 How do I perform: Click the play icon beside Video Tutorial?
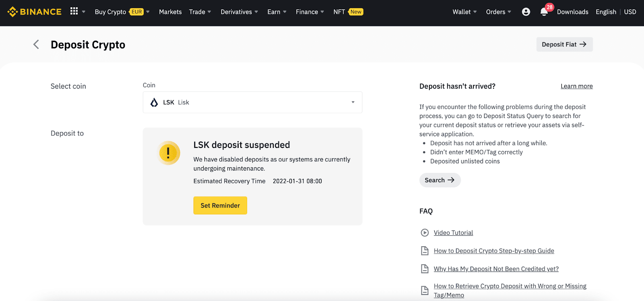[x=425, y=232]
